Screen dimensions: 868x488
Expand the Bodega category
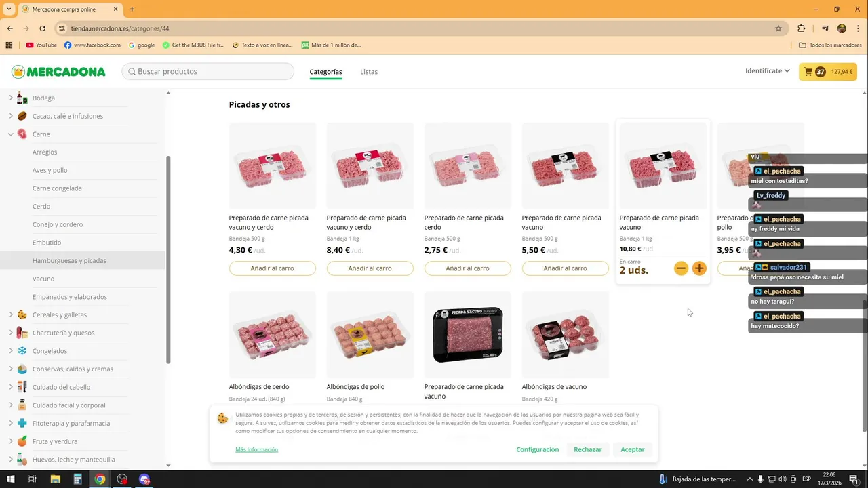[11, 98]
